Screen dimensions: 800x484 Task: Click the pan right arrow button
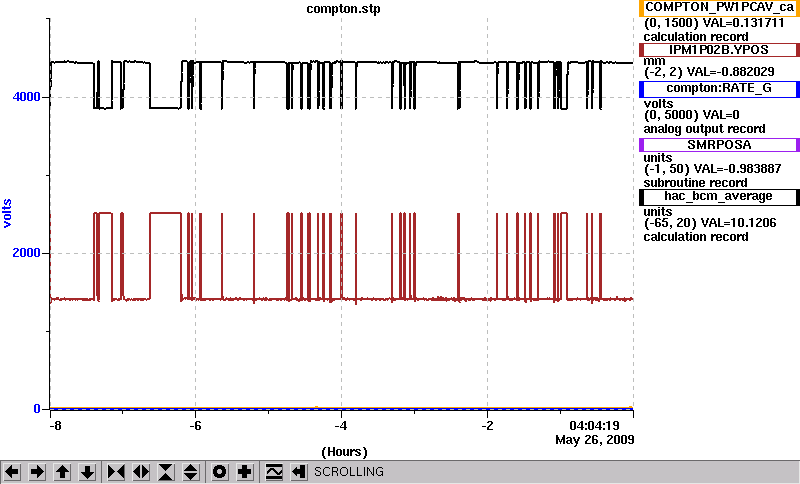click(37, 472)
